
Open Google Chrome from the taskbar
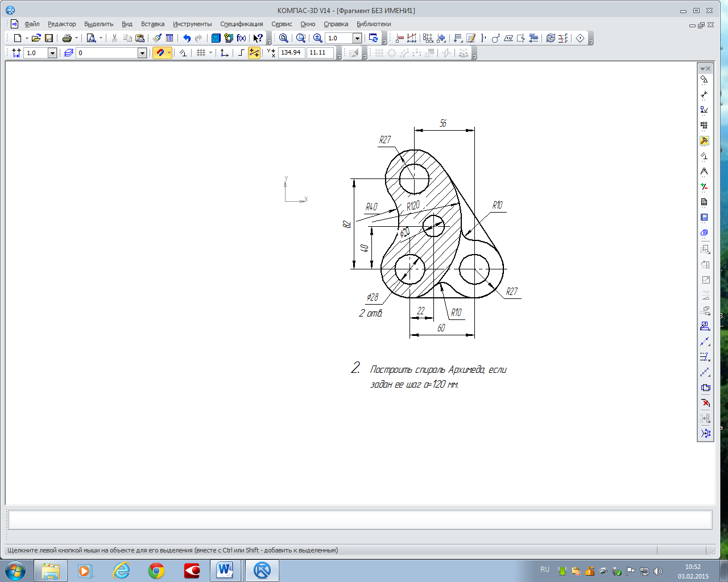[x=156, y=571]
